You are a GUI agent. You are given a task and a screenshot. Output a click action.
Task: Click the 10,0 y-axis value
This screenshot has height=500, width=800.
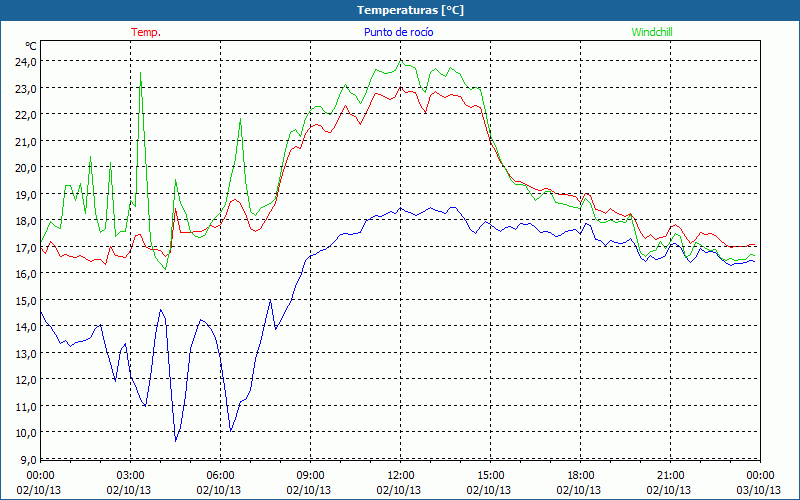[26, 433]
